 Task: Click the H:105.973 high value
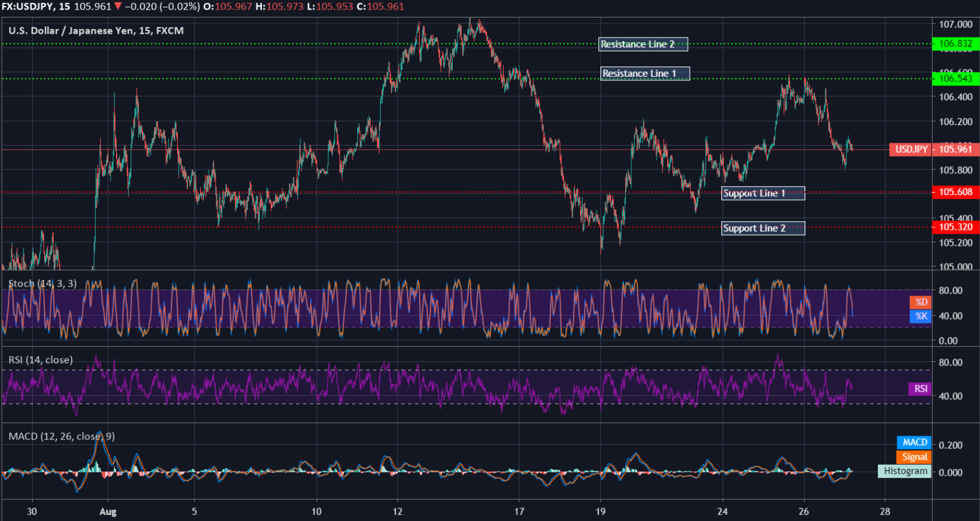279,7
